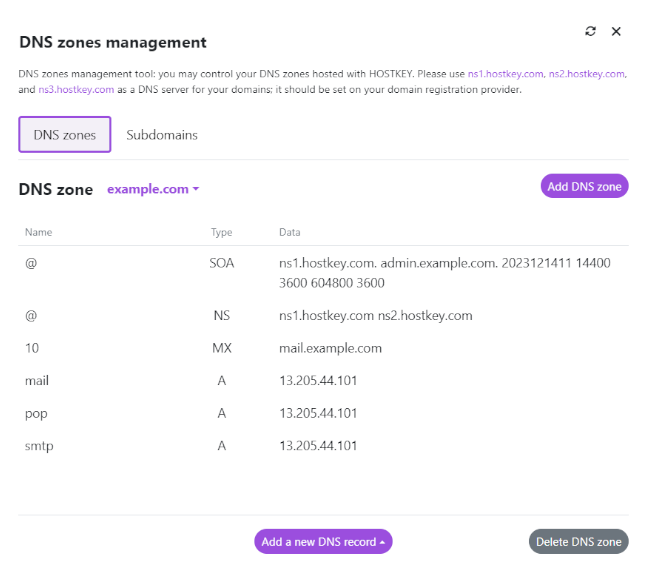Select the NS record row data

pyautogui.click(x=375, y=315)
